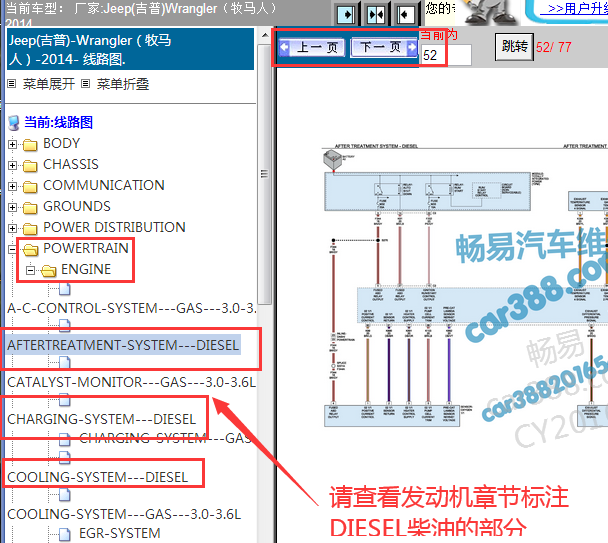Click document icon above COOLING-SYSTEM---GAS
The width and height of the screenshot is (608, 543).
coord(65,495)
